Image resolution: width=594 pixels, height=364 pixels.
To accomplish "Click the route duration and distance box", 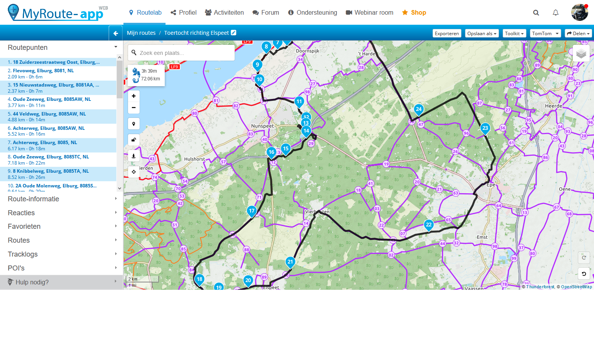I will click(146, 75).
